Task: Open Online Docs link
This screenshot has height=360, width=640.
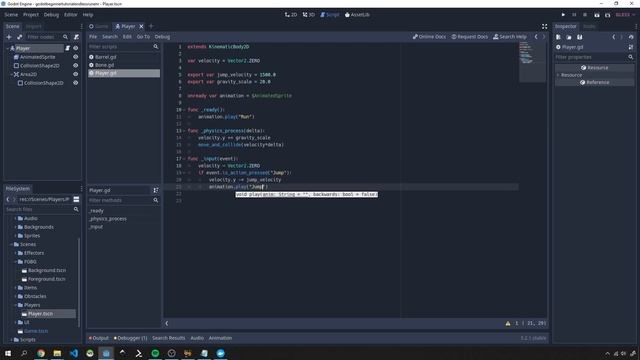Action: click(429, 37)
